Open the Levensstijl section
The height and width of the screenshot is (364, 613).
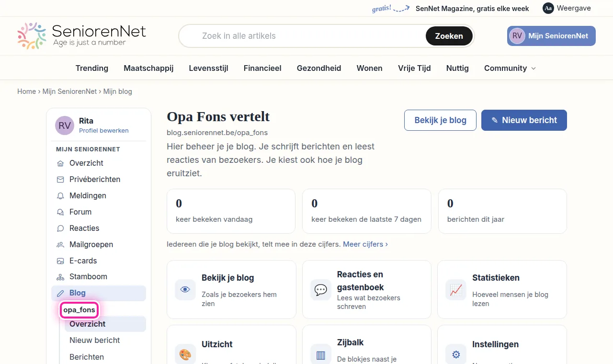208,68
